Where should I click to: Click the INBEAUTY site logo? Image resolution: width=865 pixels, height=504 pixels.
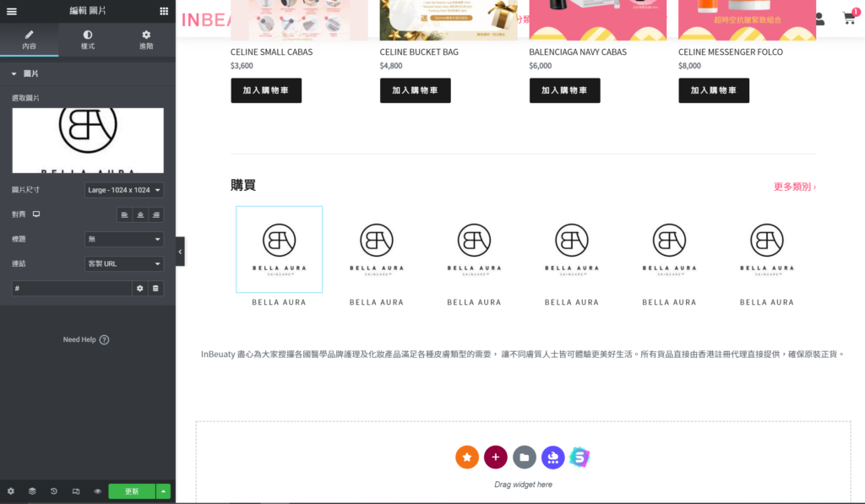206,20
